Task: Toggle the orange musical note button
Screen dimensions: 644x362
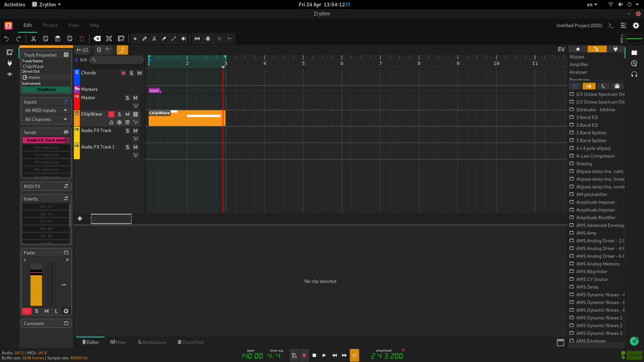Action: click(122, 50)
